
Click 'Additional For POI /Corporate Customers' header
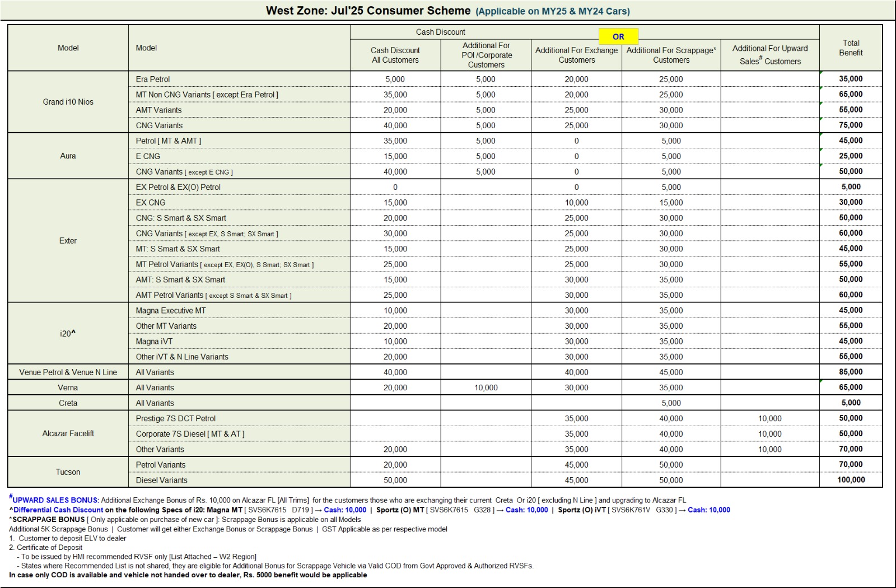point(486,55)
